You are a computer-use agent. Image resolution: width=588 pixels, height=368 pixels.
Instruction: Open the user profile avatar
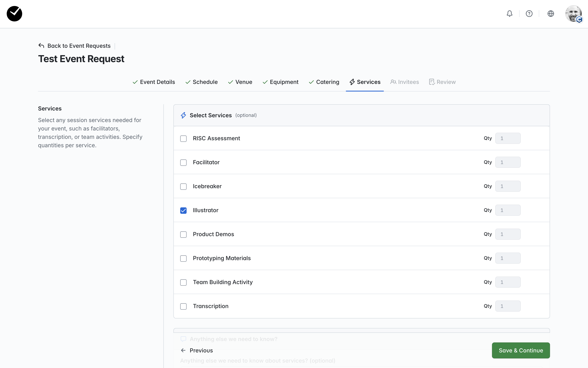574,14
